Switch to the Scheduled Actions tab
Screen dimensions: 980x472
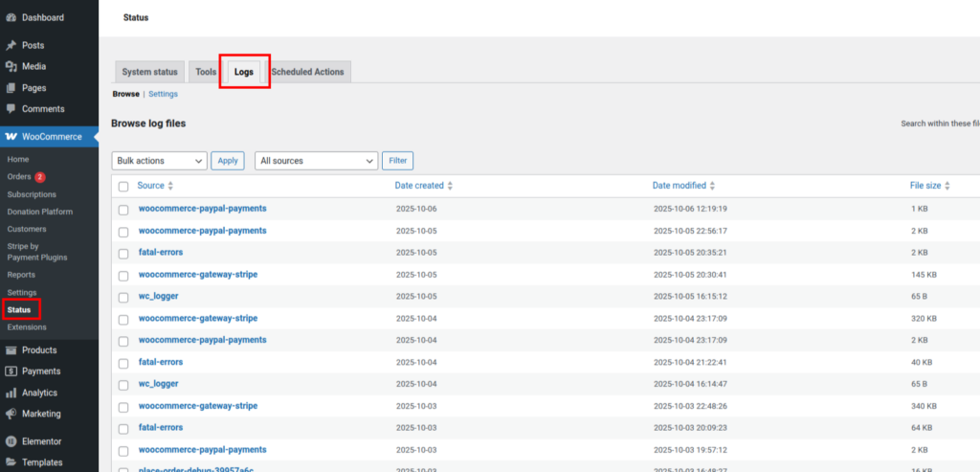click(309, 72)
